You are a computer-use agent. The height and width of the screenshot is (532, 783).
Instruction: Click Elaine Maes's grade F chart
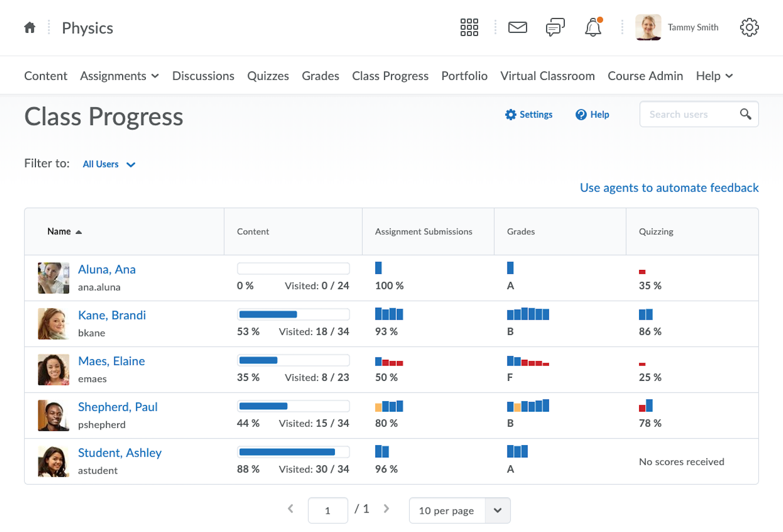[528, 361]
